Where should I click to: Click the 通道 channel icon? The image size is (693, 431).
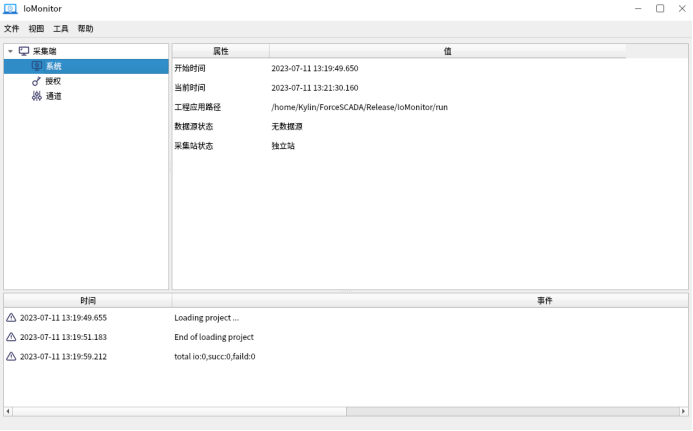[x=37, y=96]
